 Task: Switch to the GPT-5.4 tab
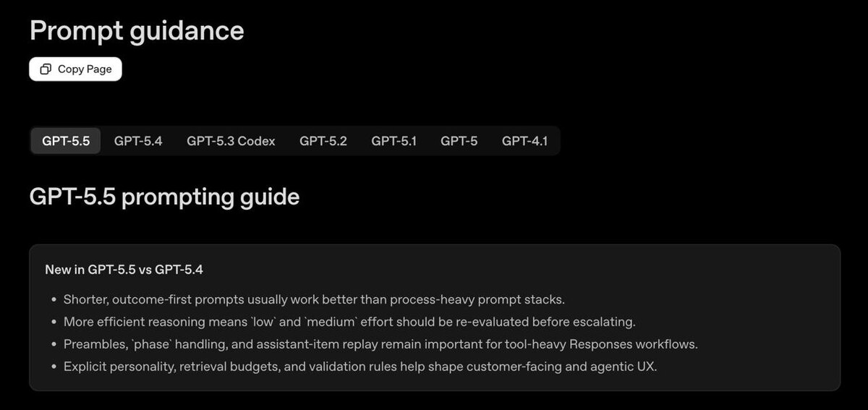138,141
